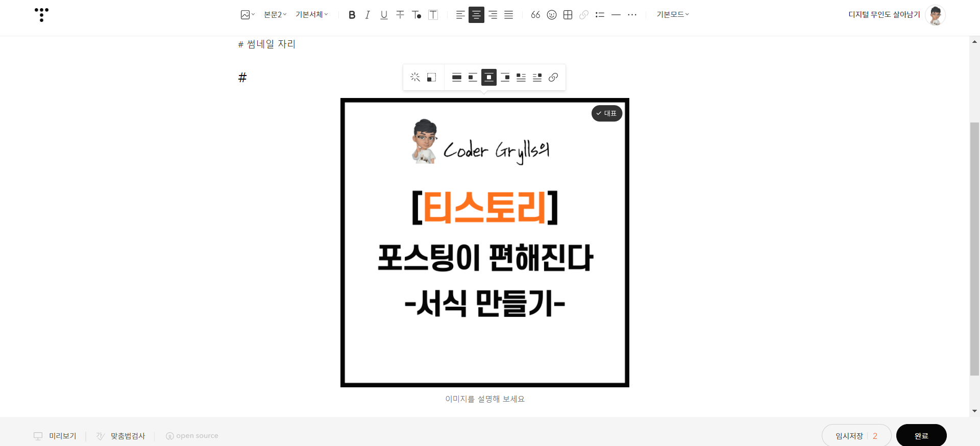Float image left with text wrap
The height and width of the screenshot is (446, 980).
521,78
